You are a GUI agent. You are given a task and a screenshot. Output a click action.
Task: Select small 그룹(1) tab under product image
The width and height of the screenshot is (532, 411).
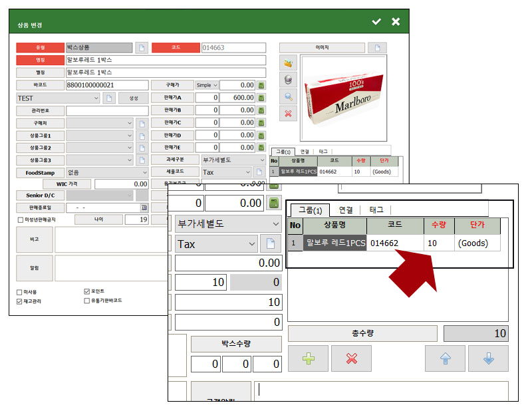(x=283, y=152)
